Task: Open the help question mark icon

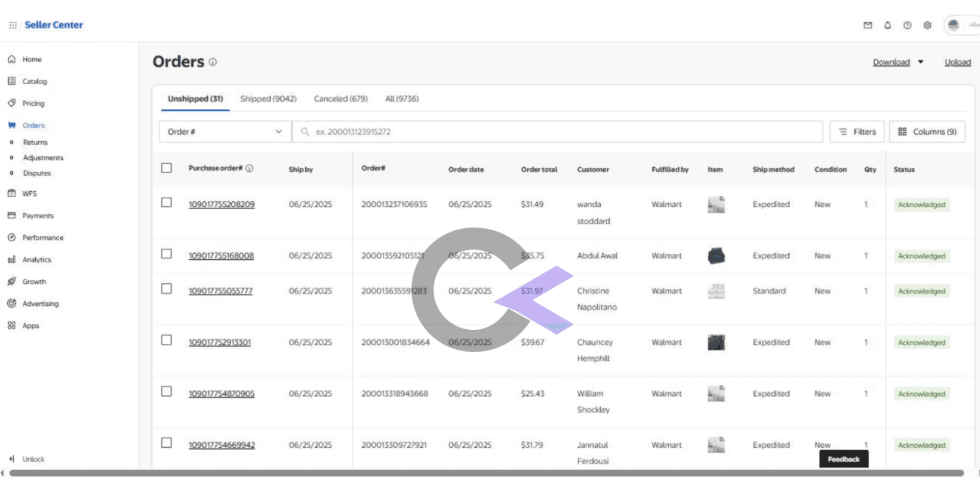Action: [907, 25]
